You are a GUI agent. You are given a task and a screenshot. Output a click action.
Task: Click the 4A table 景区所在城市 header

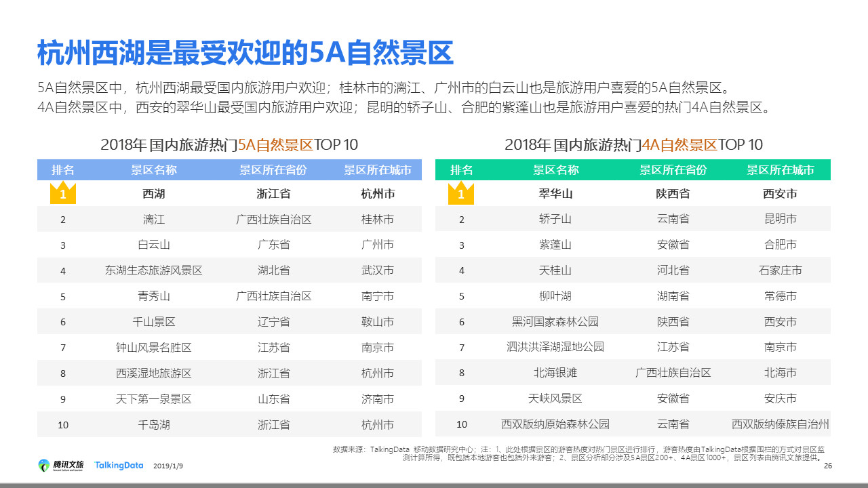[780, 169]
